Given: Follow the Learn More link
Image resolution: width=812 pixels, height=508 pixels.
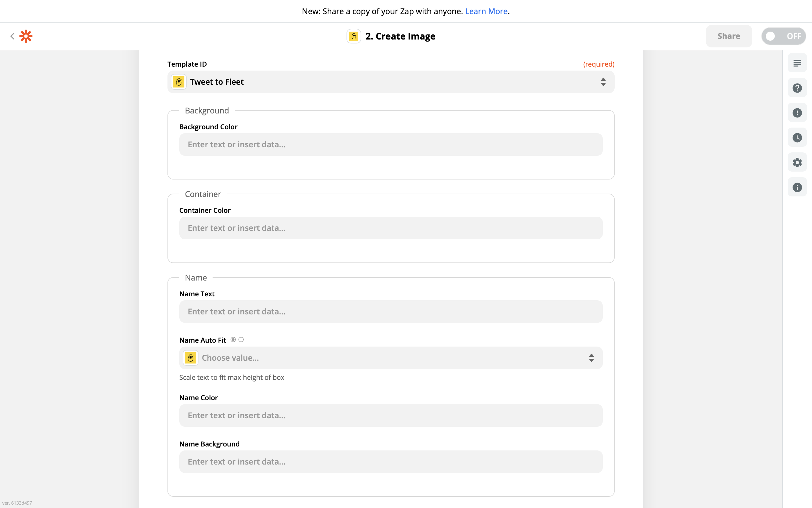Looking at the screenshot, I should click(x=486, y=11).
